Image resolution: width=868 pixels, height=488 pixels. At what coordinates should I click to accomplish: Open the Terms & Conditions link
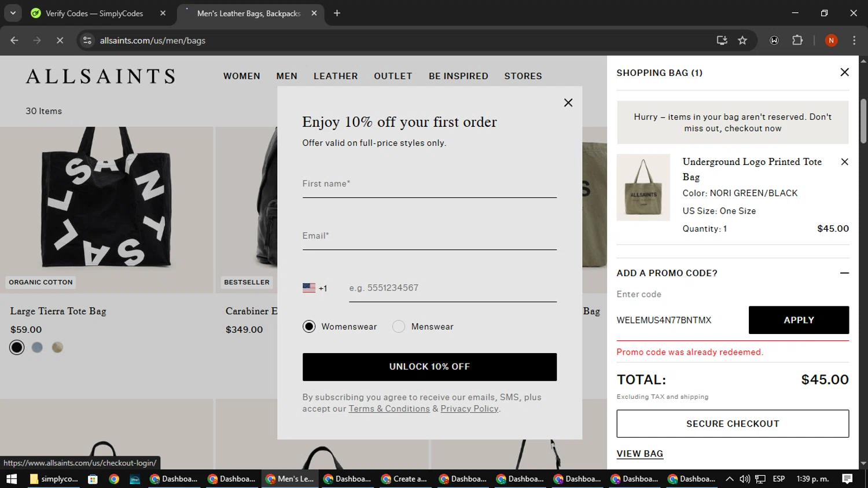pos(389,409)
